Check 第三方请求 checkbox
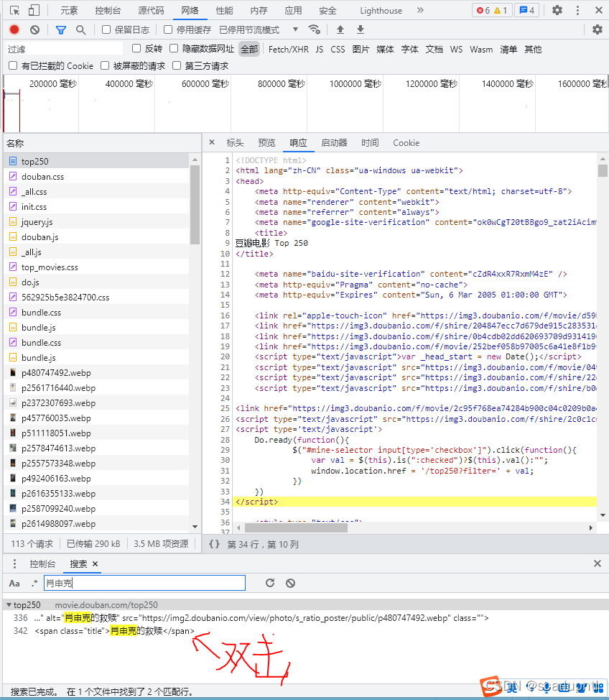609x700 pixels. point(177,65)
